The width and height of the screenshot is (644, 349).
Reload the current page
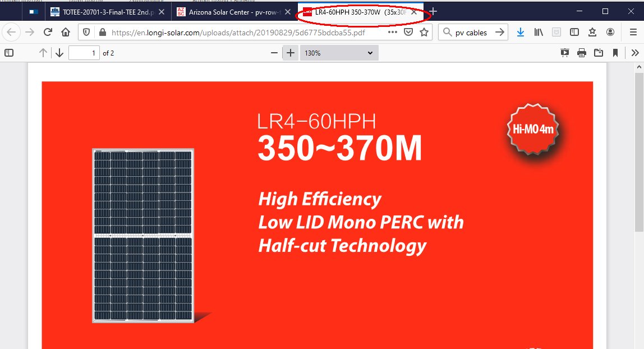tap(48, 32)
